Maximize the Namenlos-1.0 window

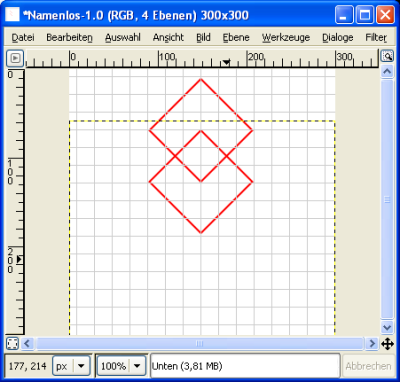point(365,15)
